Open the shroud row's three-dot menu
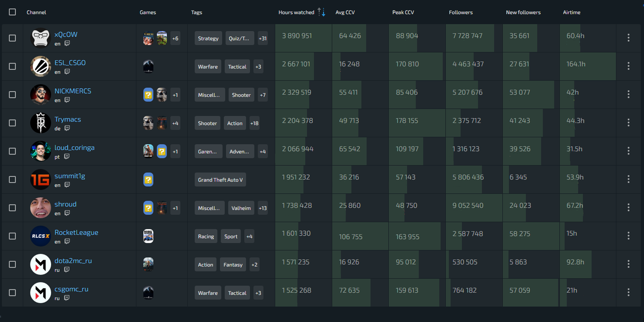Image resolution: width=644 pixels, height=322 pixels. click(628, 208)
